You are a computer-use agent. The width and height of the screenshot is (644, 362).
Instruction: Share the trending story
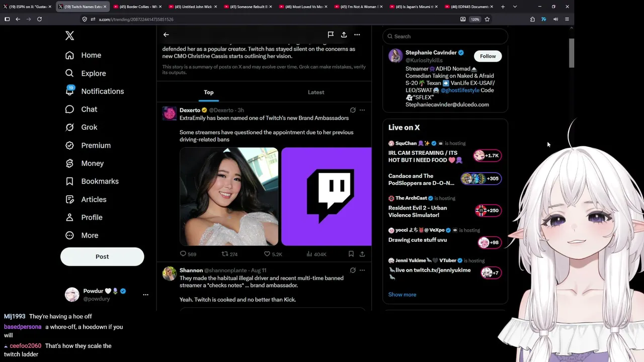click(x=344, y=35)
